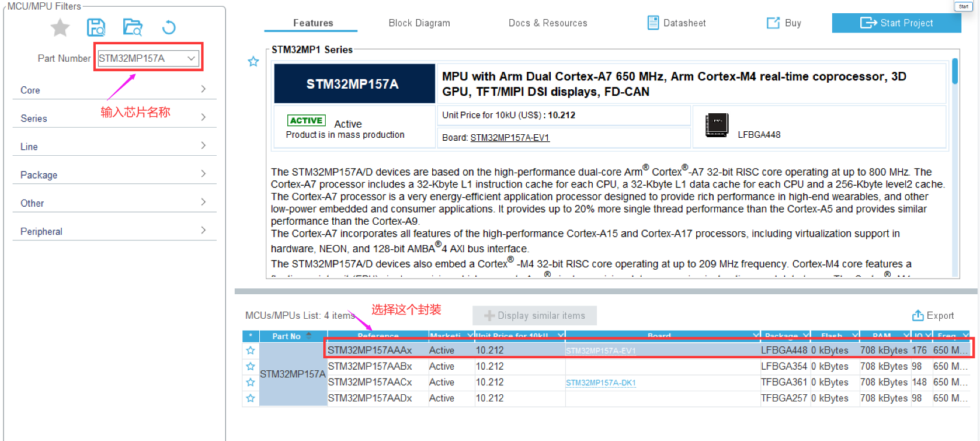Open the STM32MP157A-DK1 board link
Viewport: 980px width, 441px height.
click(x=600, y=383)
